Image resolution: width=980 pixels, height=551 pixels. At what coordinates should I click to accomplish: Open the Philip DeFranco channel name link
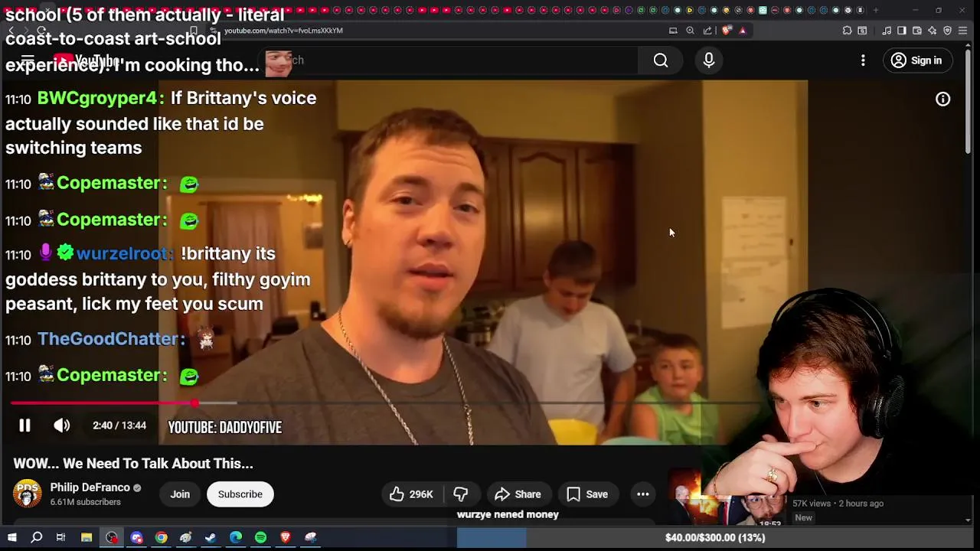[x=90, y=487]
